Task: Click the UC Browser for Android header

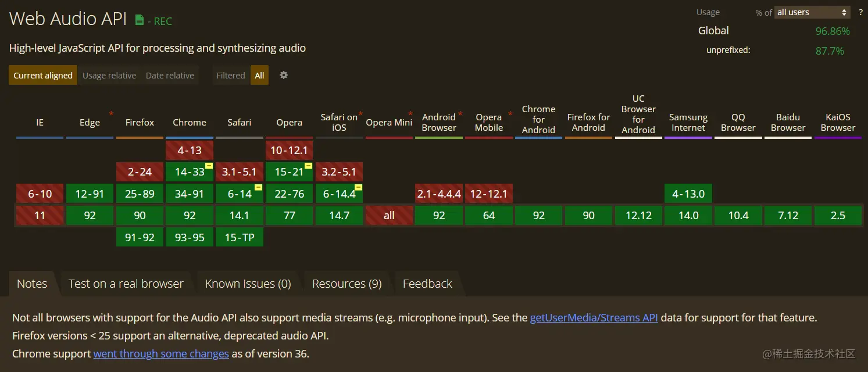Action: (638, 115)
